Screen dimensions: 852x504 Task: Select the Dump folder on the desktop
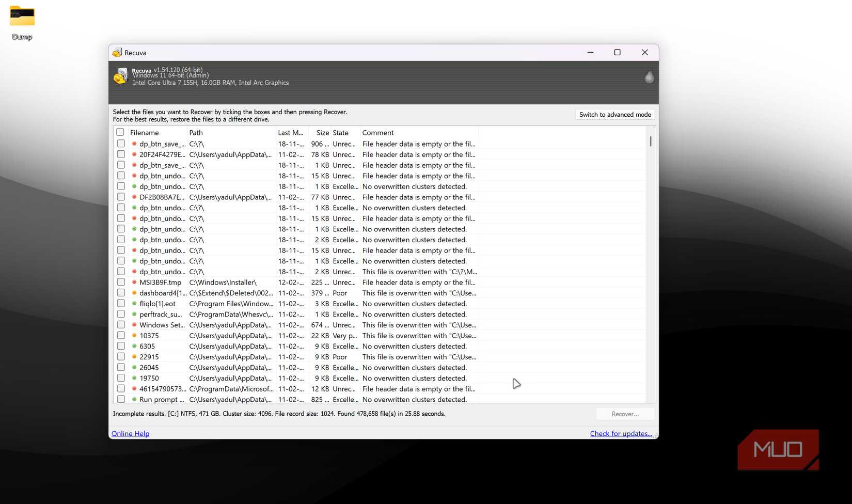[x=22, y=23]
